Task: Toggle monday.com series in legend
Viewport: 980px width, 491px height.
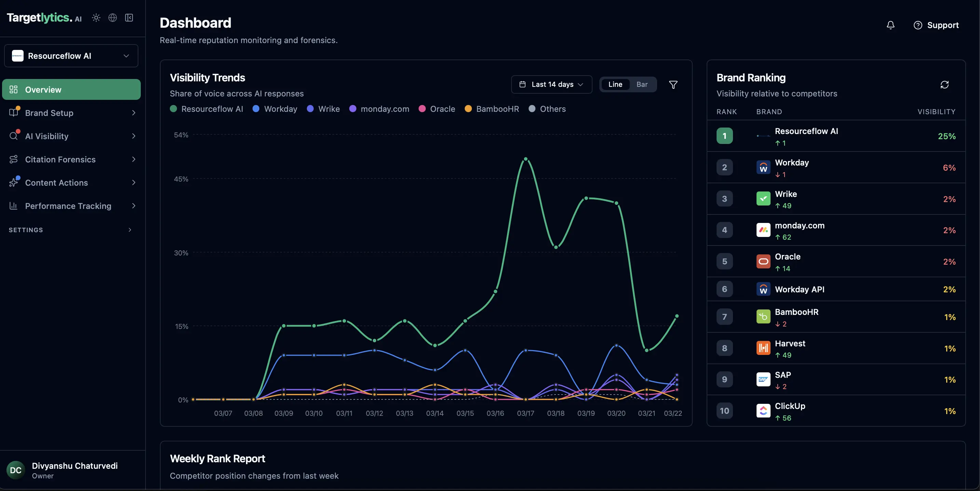Action: point(379,109)
